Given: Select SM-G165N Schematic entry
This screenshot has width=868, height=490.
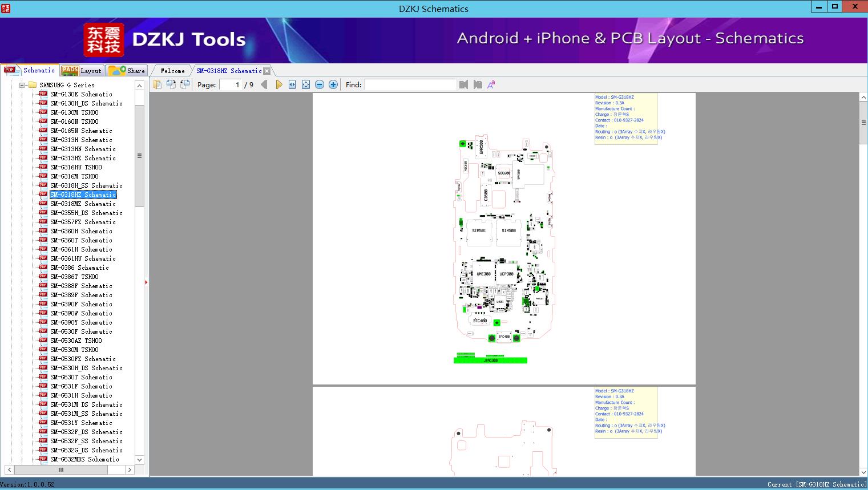Looking at the screenshot, I should [x=81, y=131].
